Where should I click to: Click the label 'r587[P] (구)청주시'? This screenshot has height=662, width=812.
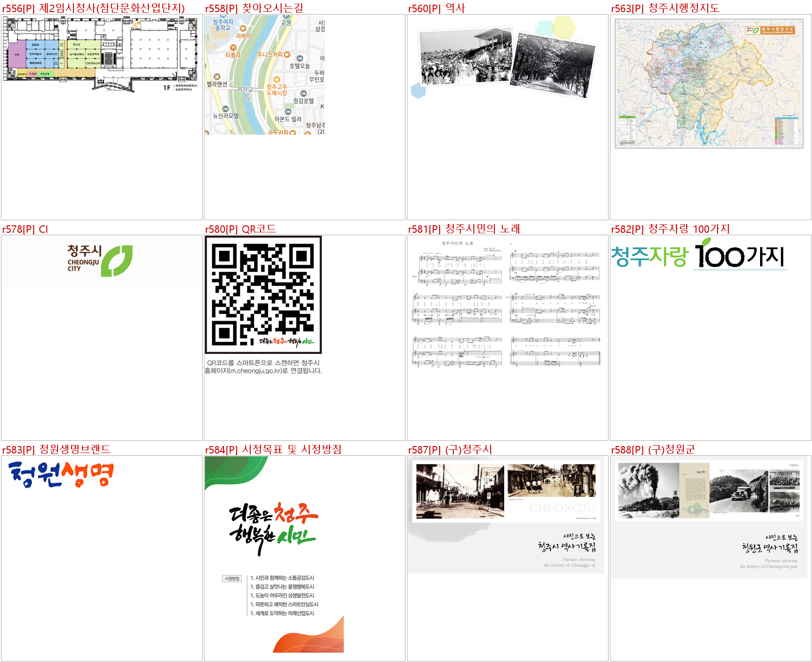point(450,450)
